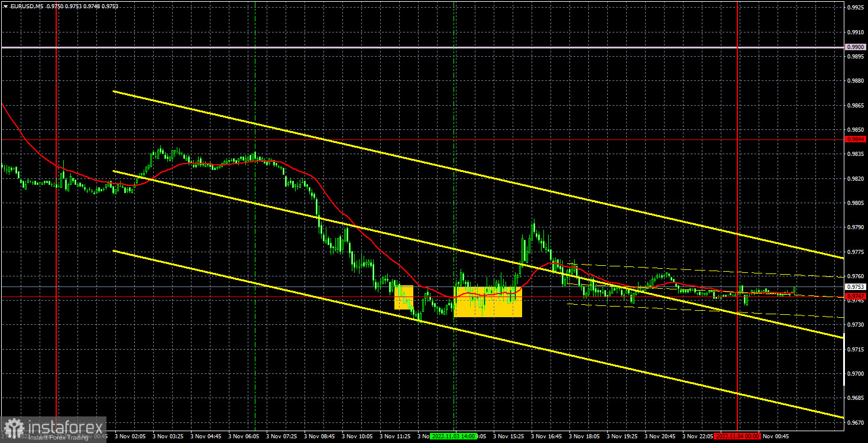Select the white 0.9900 level price tag

tap(856, 47)
